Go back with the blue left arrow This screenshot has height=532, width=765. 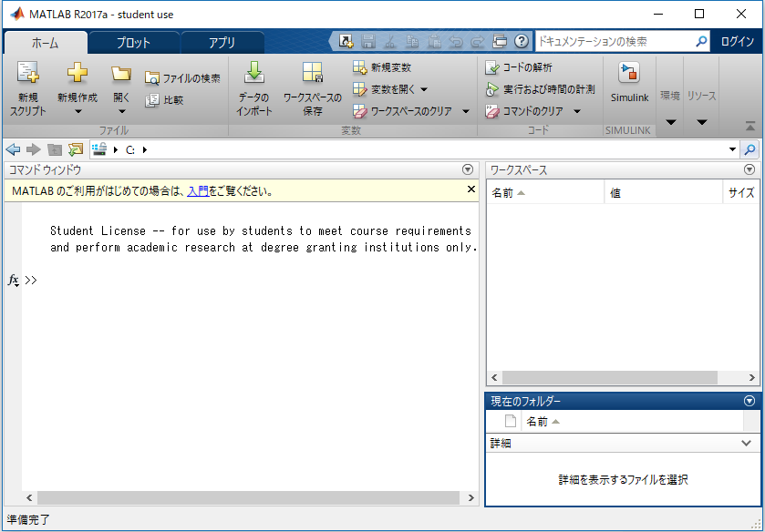(13, 149)
